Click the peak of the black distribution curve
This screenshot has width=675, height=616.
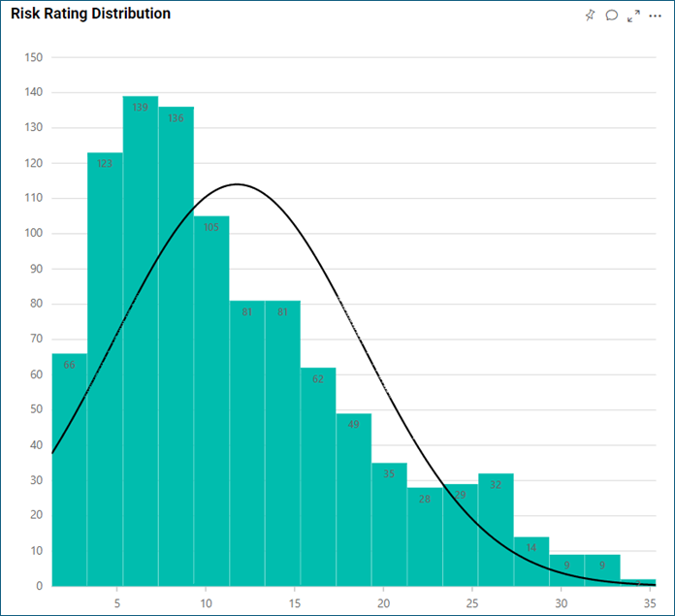pyautogui.click(x=235, y=184)
